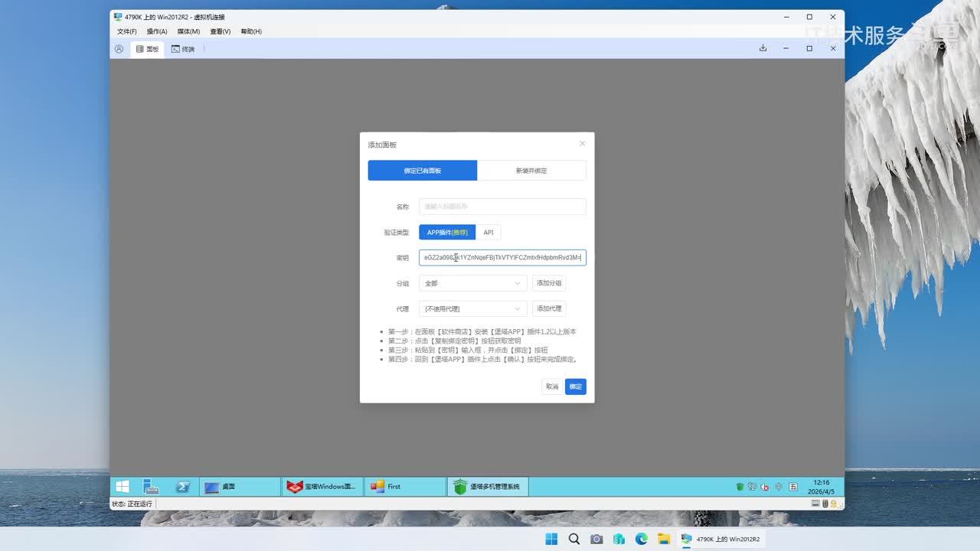Cancel the dialog with 取消 button

(x=552, y=386)
